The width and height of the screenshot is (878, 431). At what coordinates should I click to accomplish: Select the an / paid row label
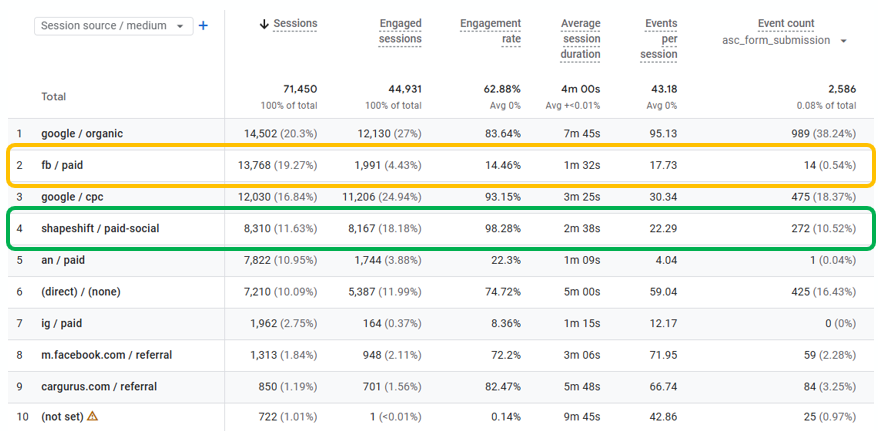coord(63,260)
